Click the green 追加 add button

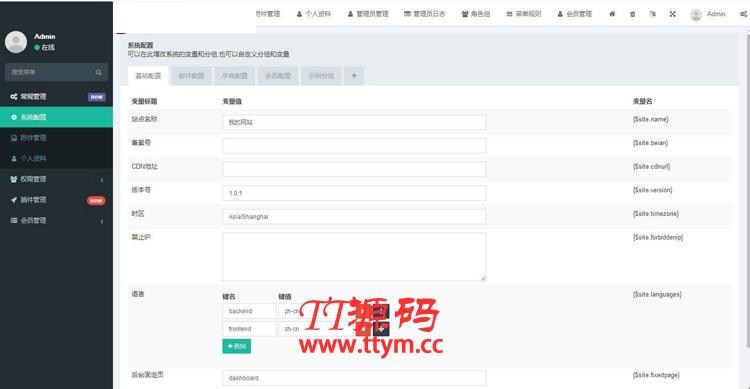(x=236, y=346)
